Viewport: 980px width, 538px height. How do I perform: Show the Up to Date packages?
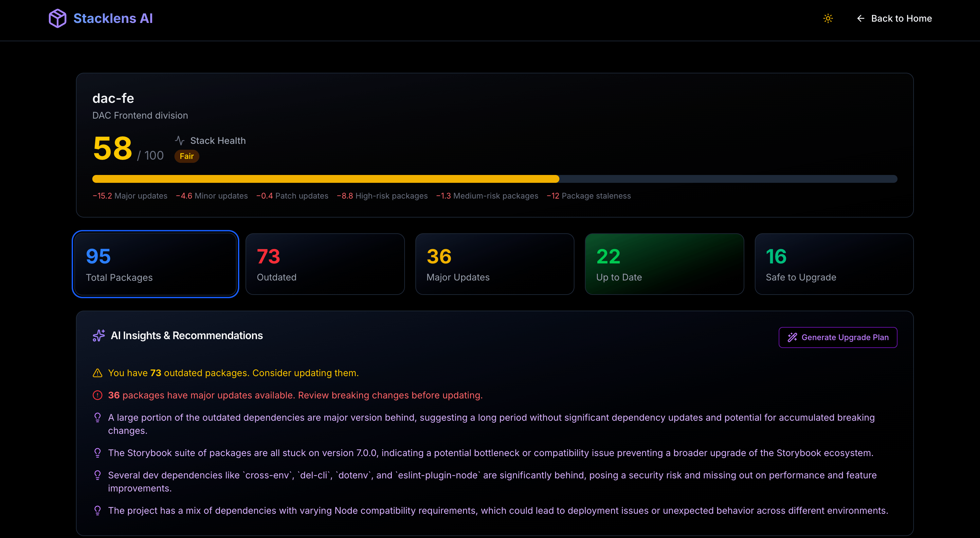(664, 264)
